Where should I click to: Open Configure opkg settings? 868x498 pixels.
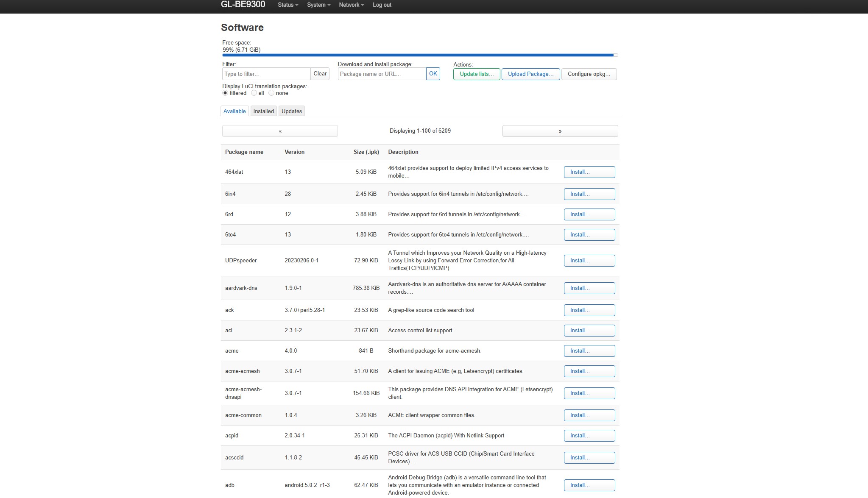[x=589, y=74]
